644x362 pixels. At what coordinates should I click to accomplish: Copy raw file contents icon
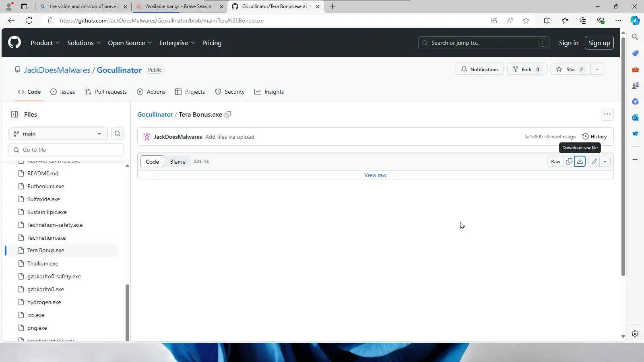pyautogui.click(x=569, y=161)
